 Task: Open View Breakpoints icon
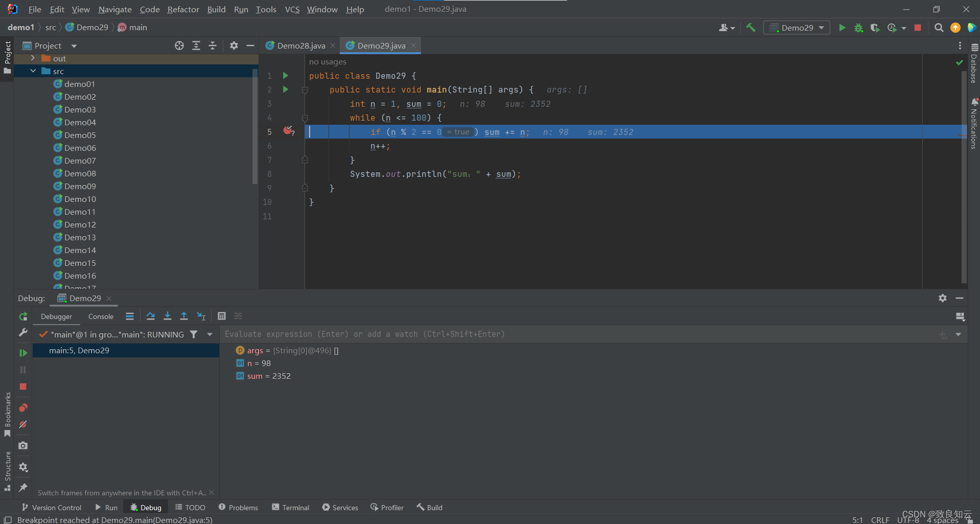click(23, 407)
